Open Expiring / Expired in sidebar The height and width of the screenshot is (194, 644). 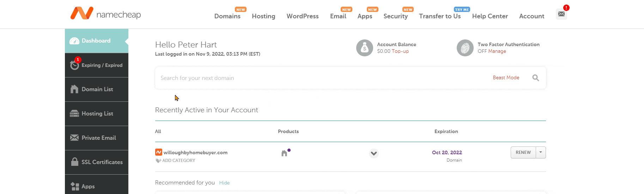tap(97, 65)
